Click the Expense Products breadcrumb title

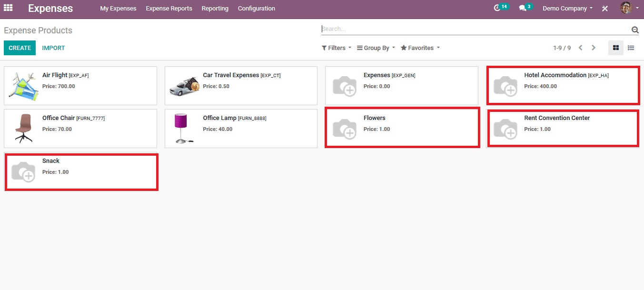[x=38, y=30]
